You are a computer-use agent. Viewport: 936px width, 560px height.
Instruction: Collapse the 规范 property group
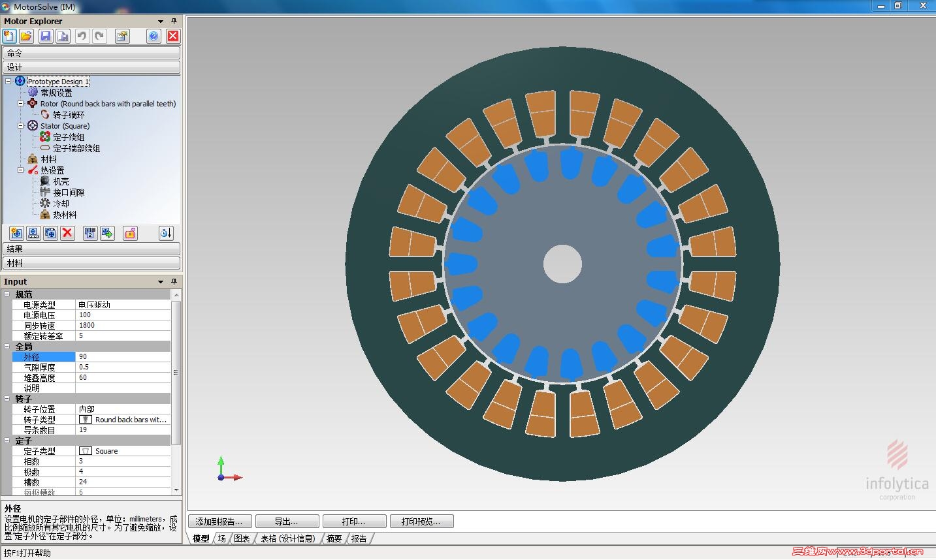(7, 294)
